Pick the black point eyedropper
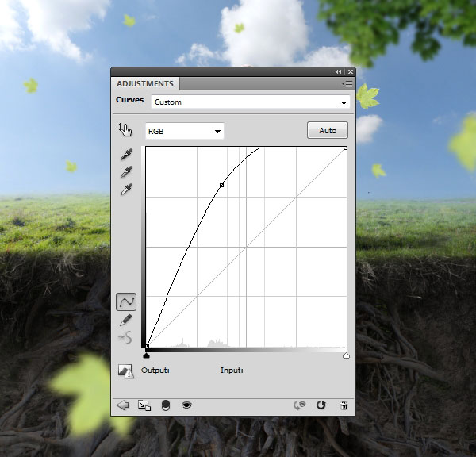This screenshot has width=476, height=457. click(x=126, y=154)
